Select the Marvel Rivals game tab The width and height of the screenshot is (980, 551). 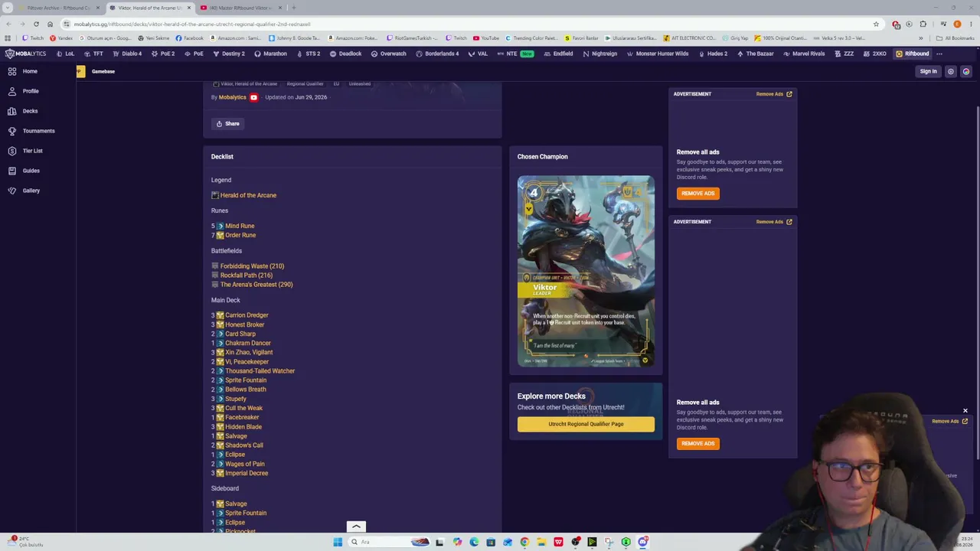(804, 54)
